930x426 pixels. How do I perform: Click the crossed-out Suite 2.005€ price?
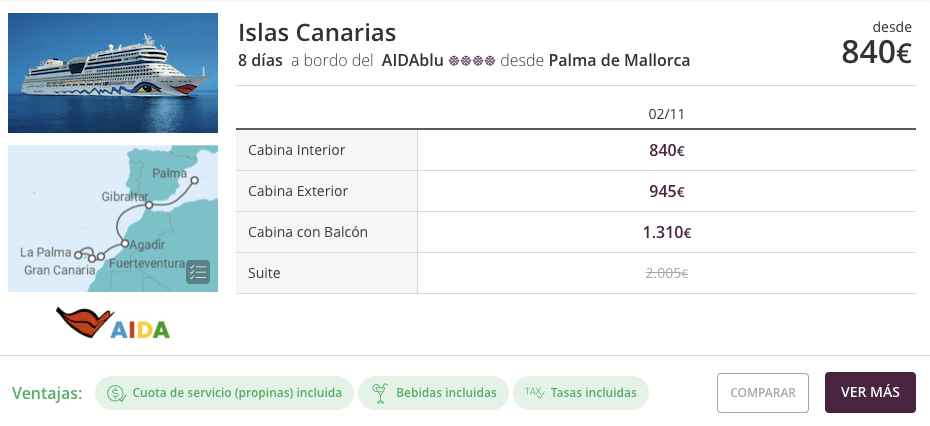666,273
